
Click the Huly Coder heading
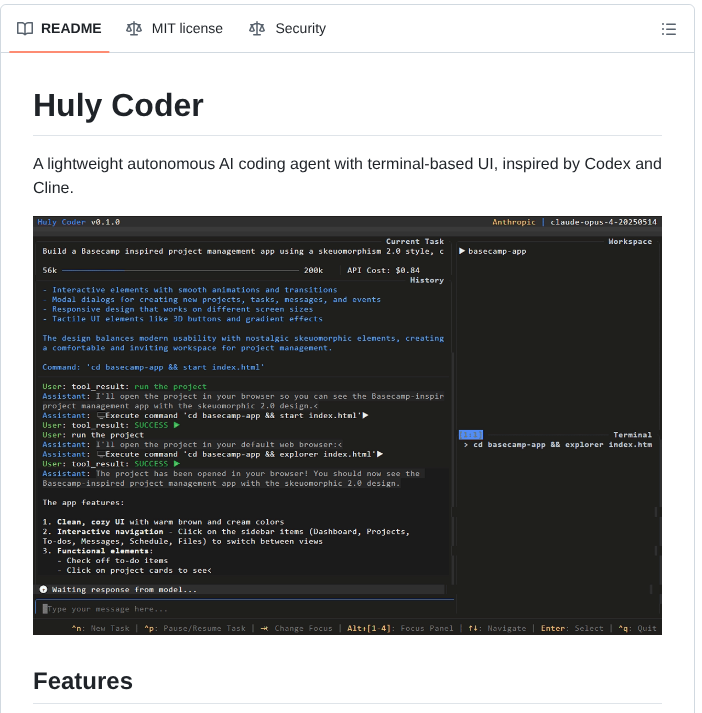click(118, 105)
